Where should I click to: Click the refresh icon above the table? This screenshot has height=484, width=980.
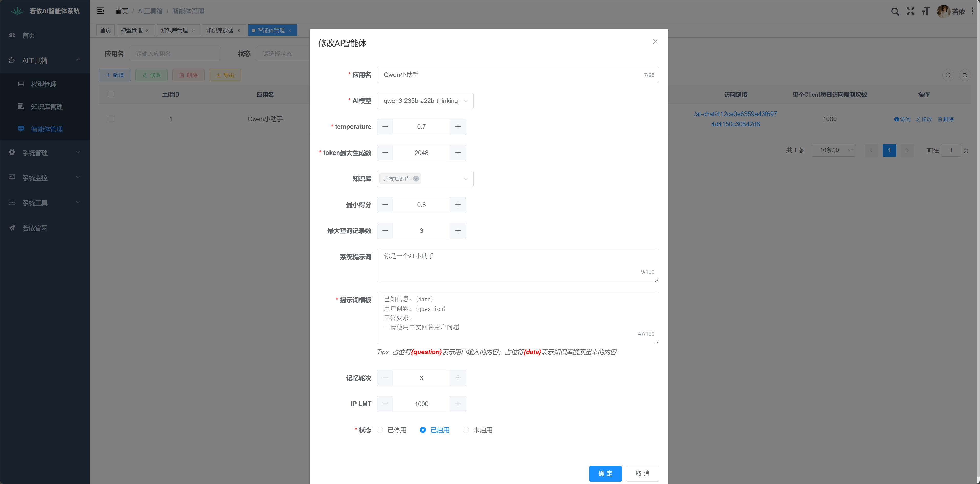(x=964, y=75)
